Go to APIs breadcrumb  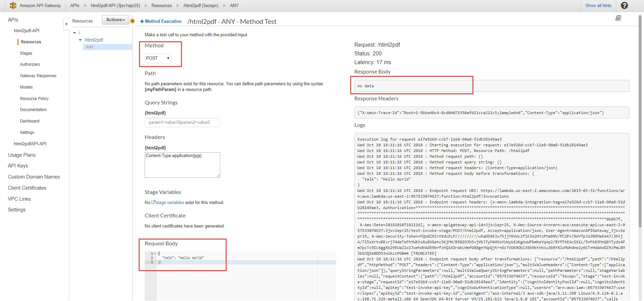pyautogui.click(x=75, y=5)
